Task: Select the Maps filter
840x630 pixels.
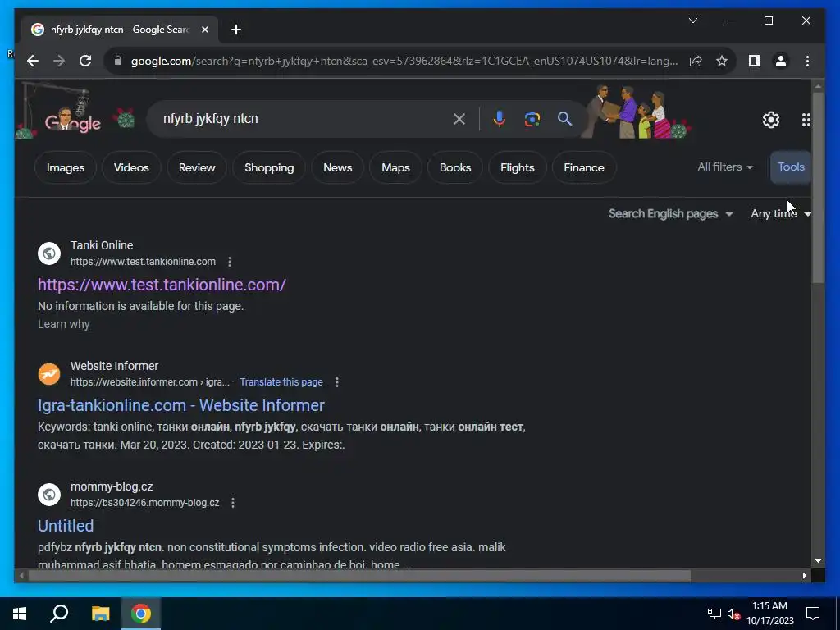Action: tap(395, 167)
